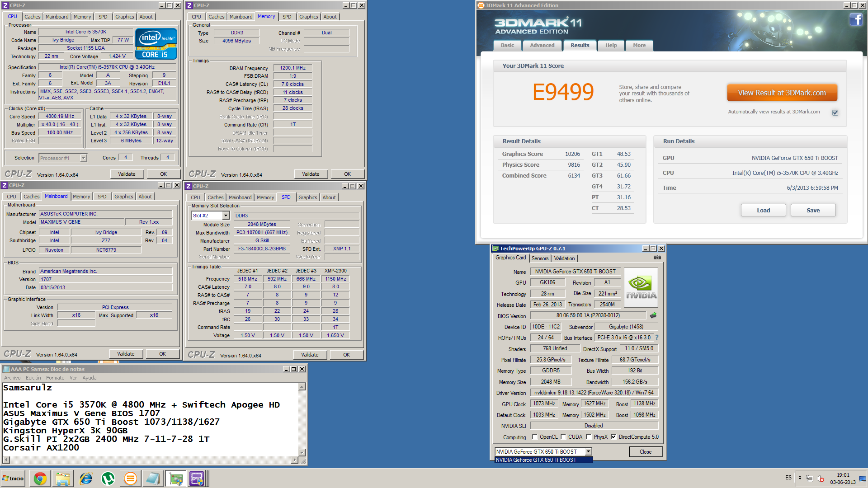Open the Processor #1 selection dropdown
Viewport: 868px width, 488px height.
pos(83,158)
